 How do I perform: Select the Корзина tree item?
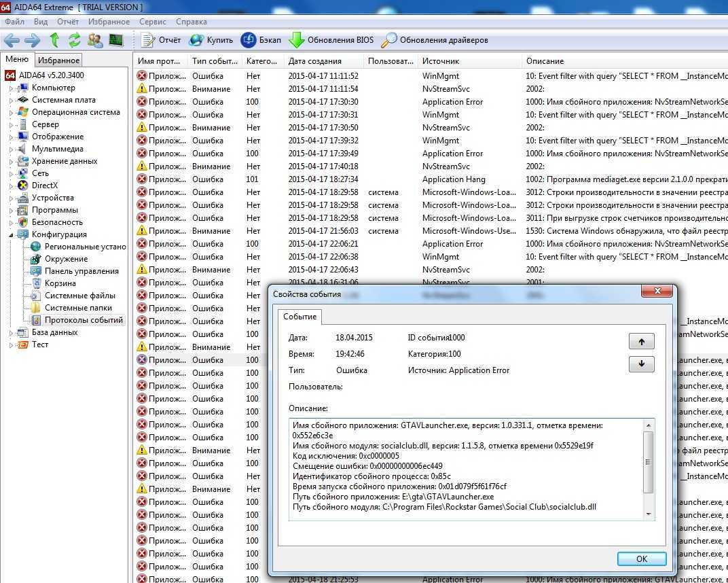coord(60,283)
